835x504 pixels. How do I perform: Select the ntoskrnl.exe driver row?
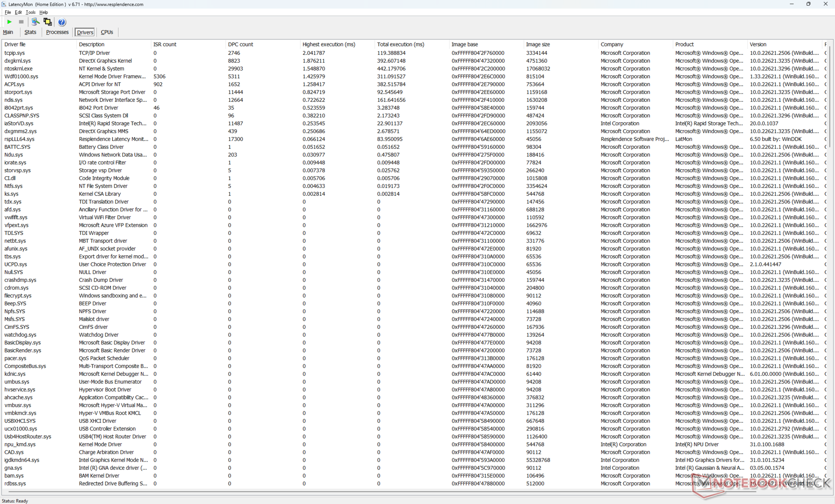click(x=19, y=69)
